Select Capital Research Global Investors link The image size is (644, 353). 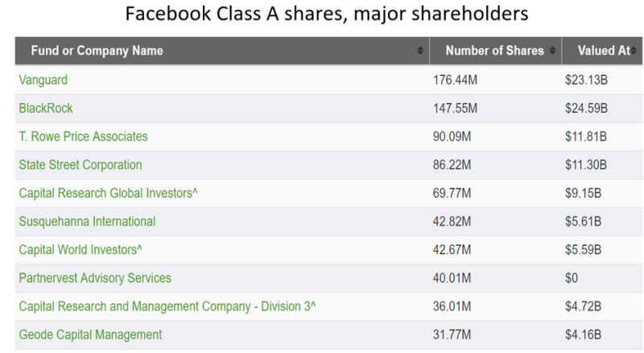coord(105,193)
